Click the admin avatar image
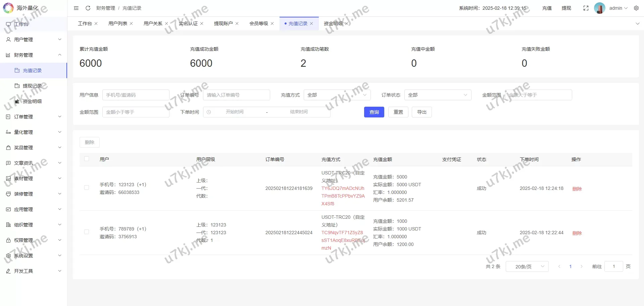Viewport: 644px width, 306px height. [599, 8]
